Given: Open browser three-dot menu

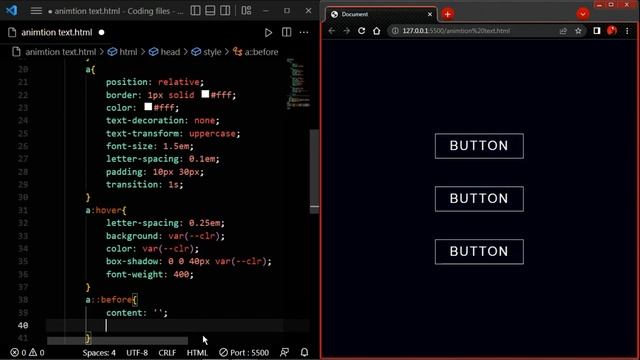Looking at the screenshot, I should click(x=627, y=31).
